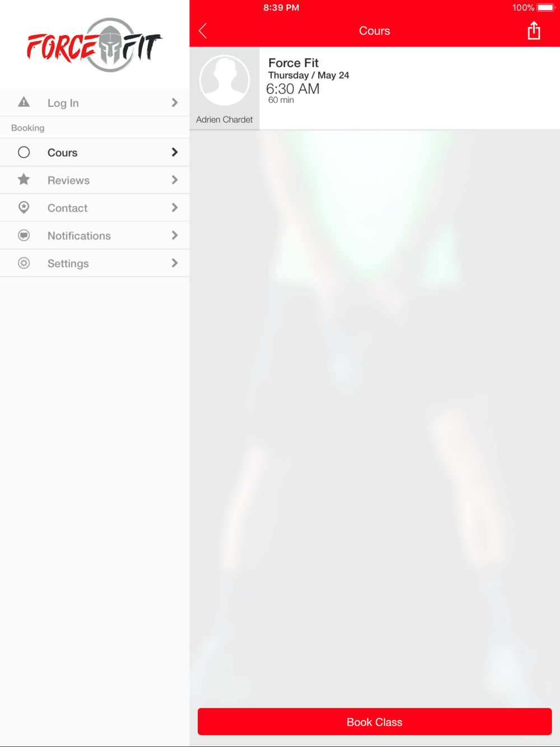Image resolution: width=560 pixels, height=747 pixels.
Task: Open the Reviews menu item
Action: 95,180
